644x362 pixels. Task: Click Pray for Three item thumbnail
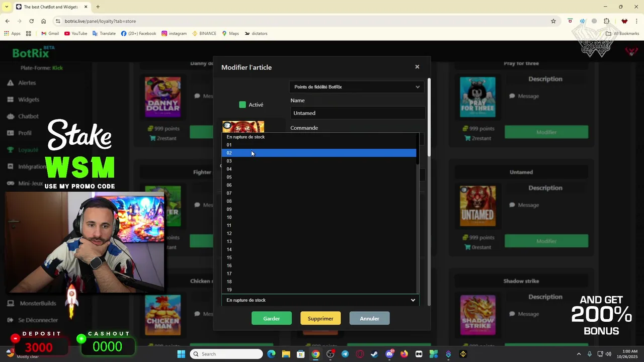point(477,97)
